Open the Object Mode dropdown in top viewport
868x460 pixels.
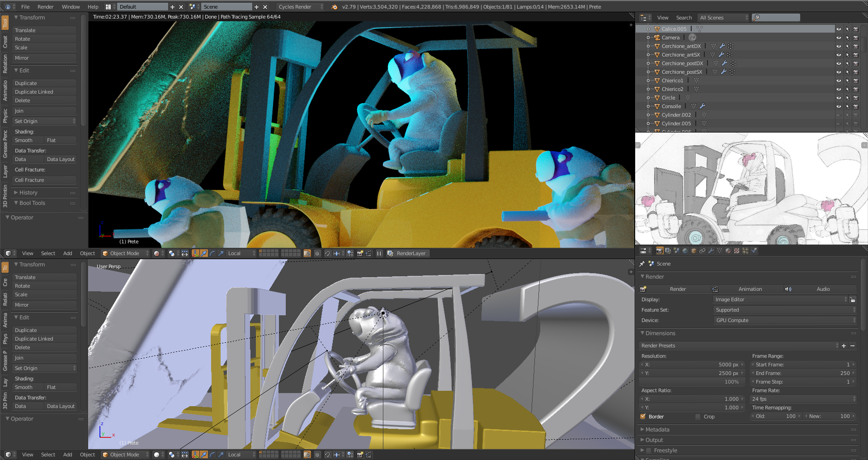click(x=125, y=253)
